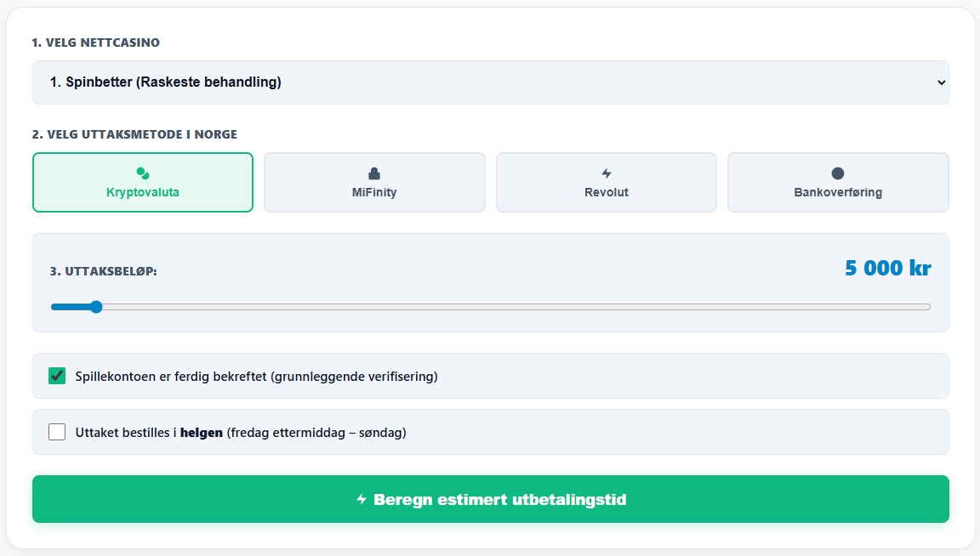Screen dimensions: 980x556
Task: Enable the weekend withdrawal checkbox
Action: pos(57,432)
